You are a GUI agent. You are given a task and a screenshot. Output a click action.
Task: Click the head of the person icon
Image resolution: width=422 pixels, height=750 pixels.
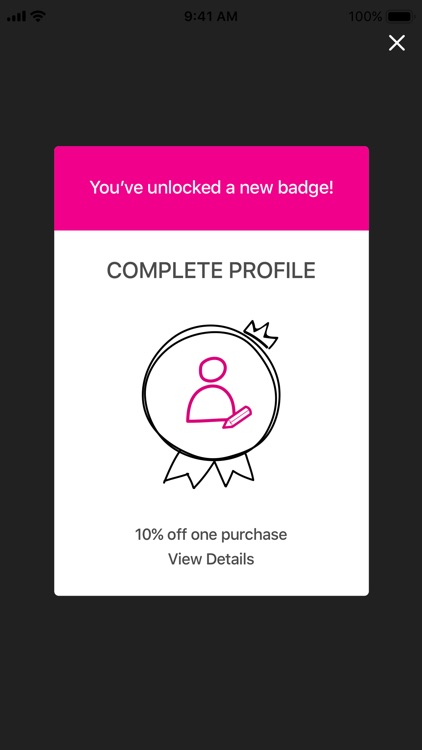coord(212,369)
